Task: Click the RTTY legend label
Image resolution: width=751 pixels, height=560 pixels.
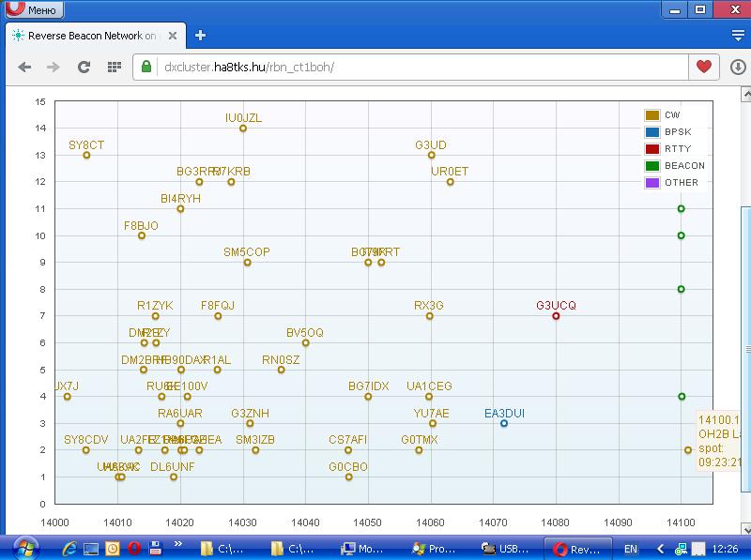Action: click(678, 149)
